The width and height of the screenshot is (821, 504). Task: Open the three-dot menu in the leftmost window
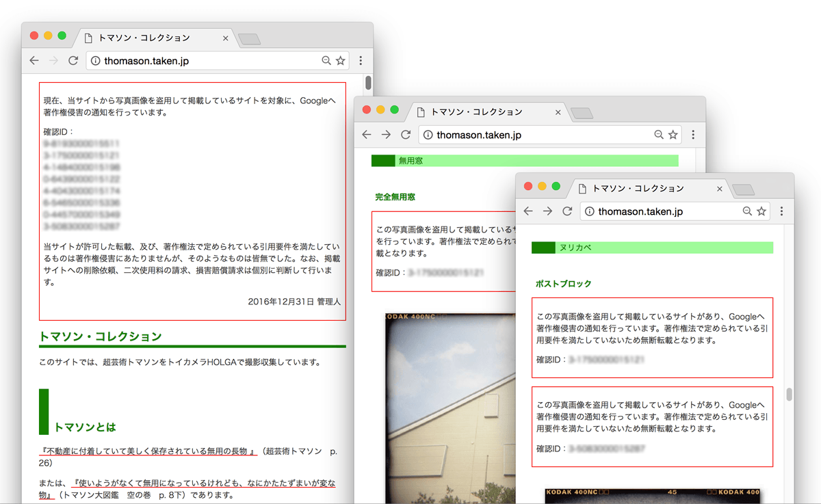[x=361, y=60]
